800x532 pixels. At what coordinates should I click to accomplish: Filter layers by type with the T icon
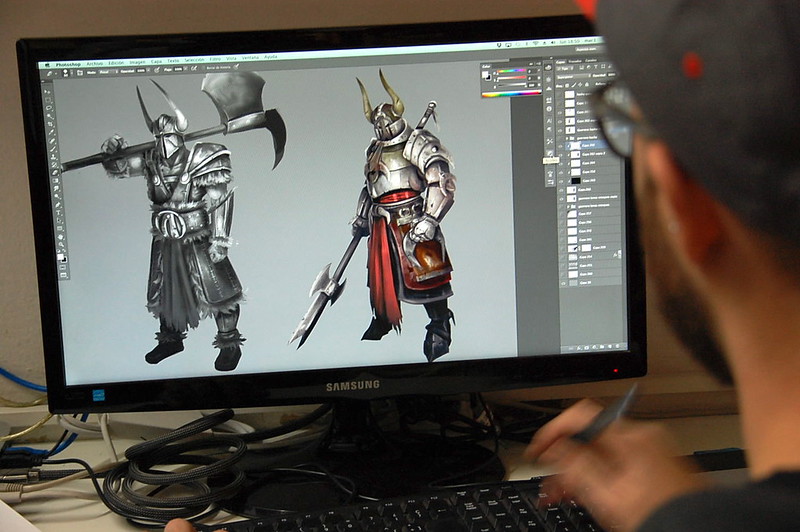pyautogui.click(x=595, y=67)
